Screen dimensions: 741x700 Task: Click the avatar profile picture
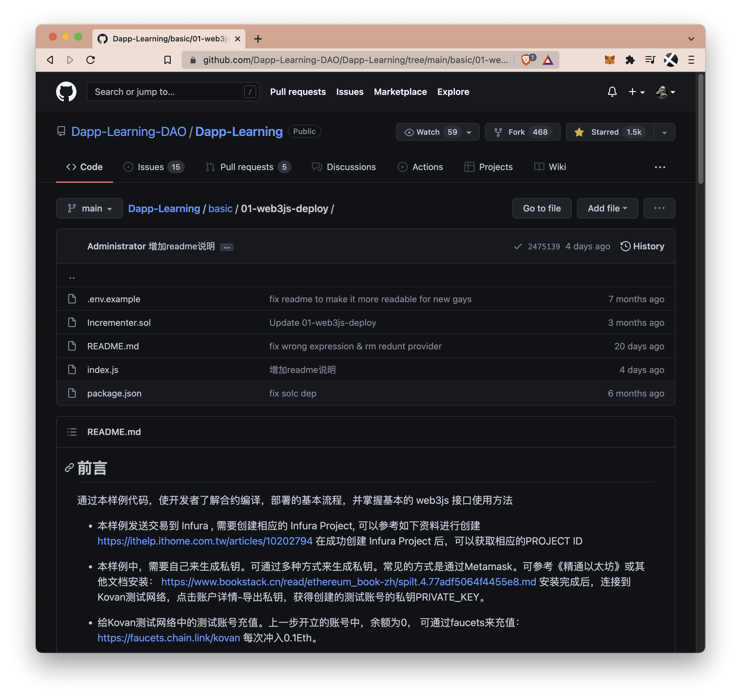[662, 92]
